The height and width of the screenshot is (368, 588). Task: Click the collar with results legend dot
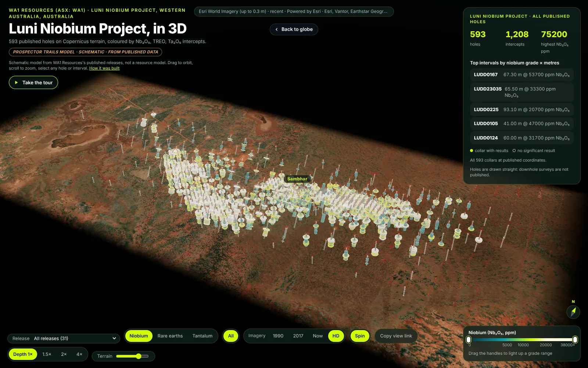pyautogui.click(x=472, y=151)
